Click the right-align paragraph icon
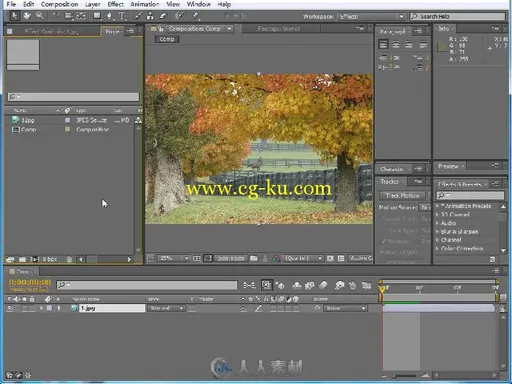The width and height of the screenshot is (512, 384). point(408,44)
